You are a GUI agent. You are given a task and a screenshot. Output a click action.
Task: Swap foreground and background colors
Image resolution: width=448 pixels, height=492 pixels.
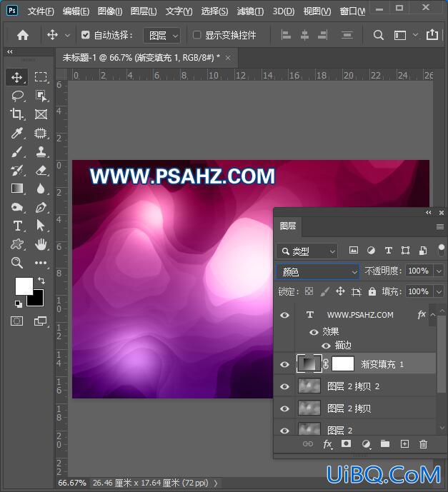coord(41,280)
